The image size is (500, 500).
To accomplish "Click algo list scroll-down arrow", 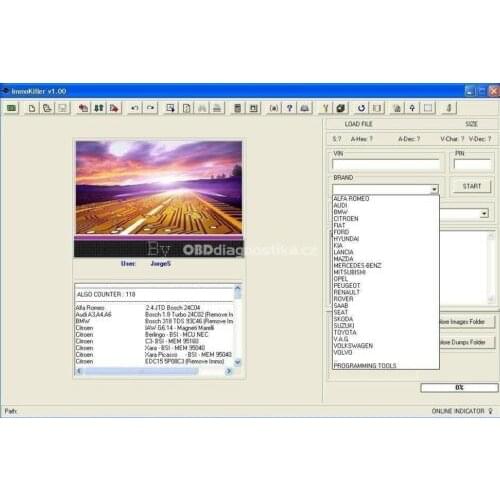I will [238, 362].
